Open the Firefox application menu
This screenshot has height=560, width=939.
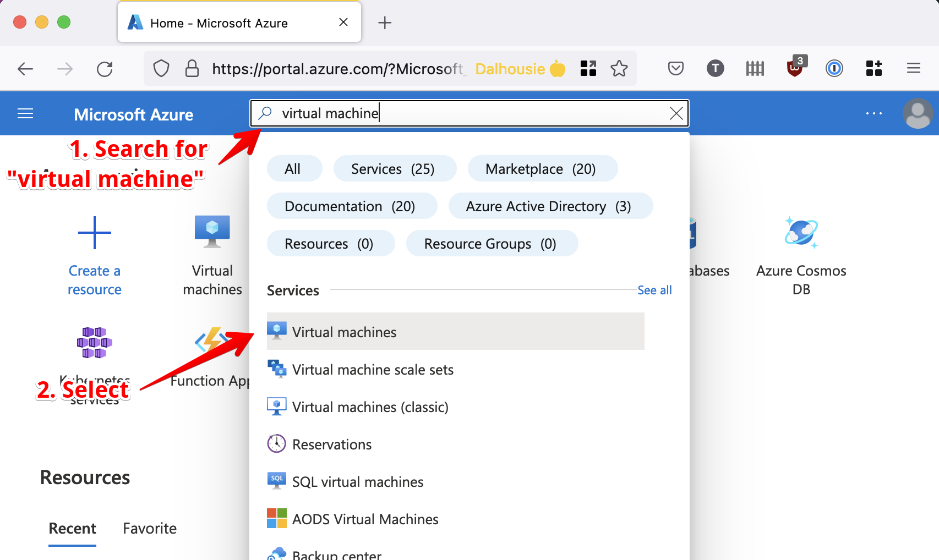click(x=913, y=69)
